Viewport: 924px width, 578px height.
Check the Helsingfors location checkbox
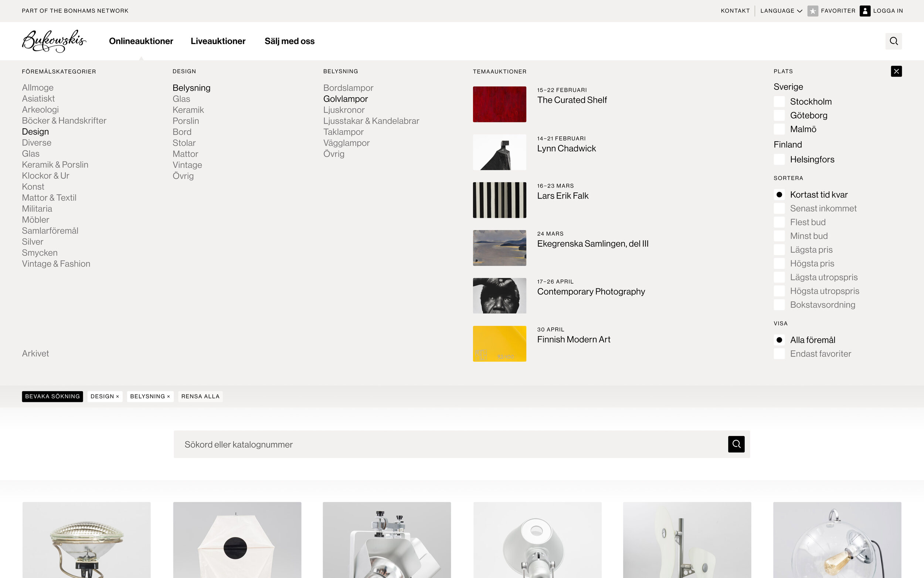[779, 159]
